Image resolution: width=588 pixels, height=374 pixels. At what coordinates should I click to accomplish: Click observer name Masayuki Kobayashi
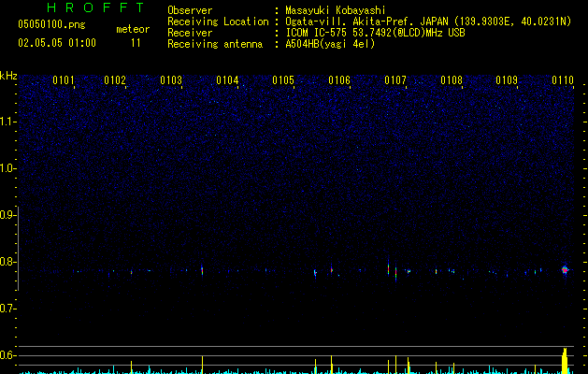[x=336, y=10]
